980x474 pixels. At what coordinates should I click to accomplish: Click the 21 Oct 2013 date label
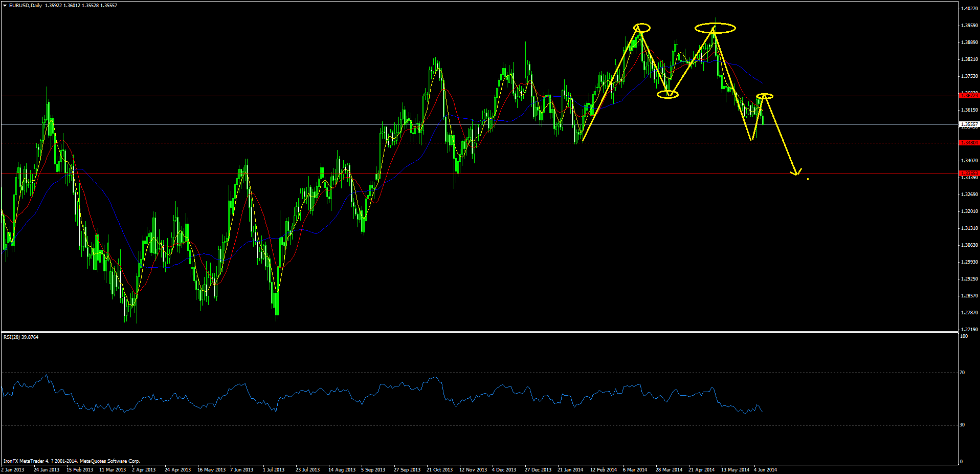(439, 470)
